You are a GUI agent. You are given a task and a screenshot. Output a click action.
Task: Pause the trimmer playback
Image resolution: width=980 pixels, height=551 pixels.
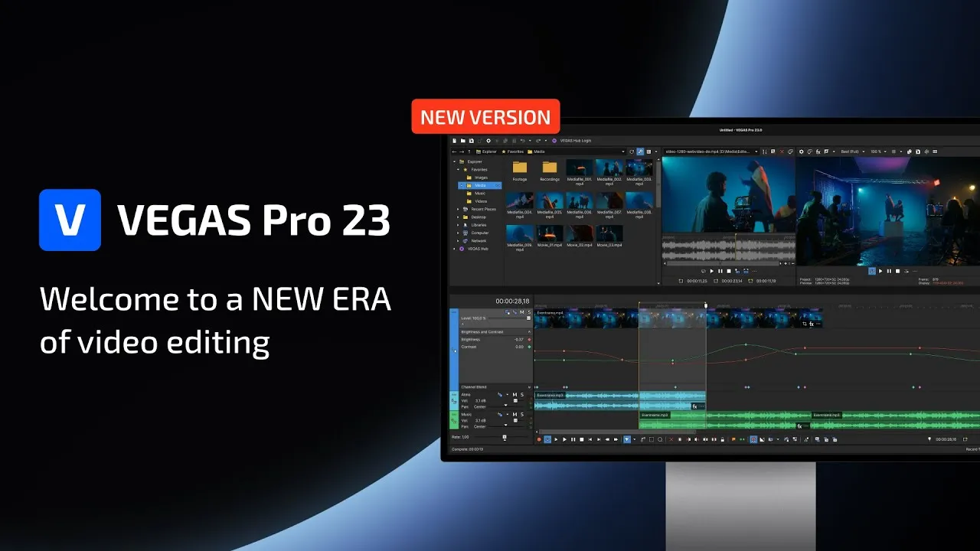pyautogui.click(x=720, y=271)
